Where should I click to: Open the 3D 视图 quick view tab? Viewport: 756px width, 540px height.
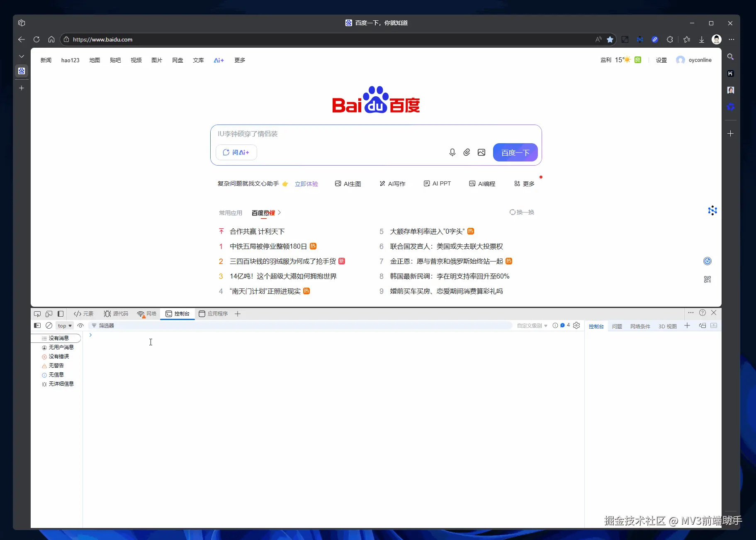click(x=668, y=326)
